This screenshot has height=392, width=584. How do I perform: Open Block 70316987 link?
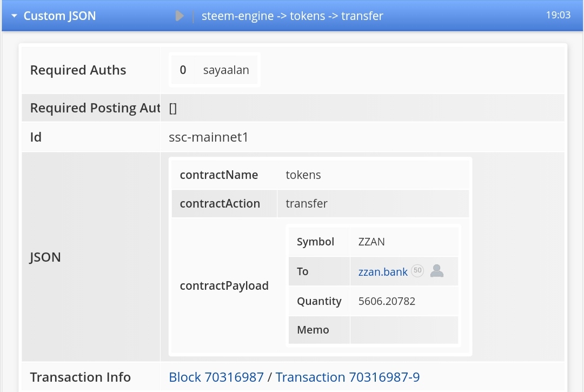(x=216, y=377)
